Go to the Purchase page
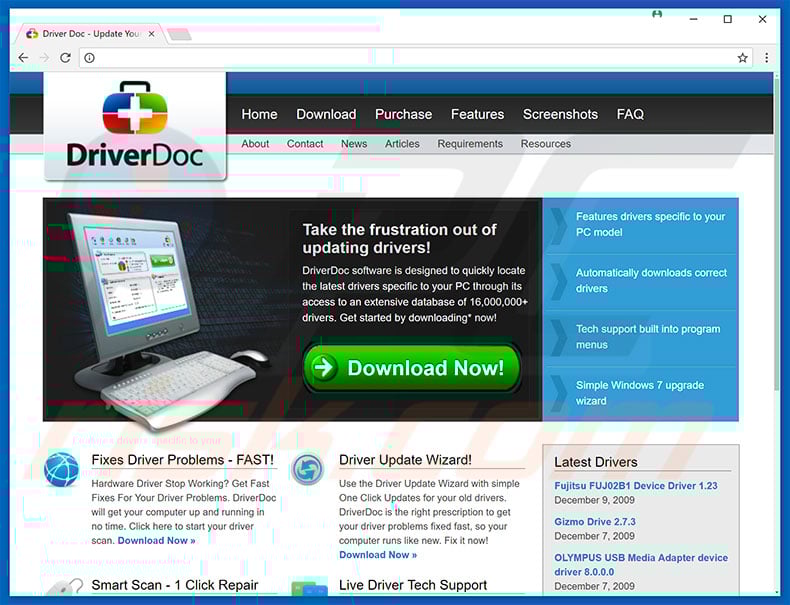790x605 pixels. coord(403,114)
